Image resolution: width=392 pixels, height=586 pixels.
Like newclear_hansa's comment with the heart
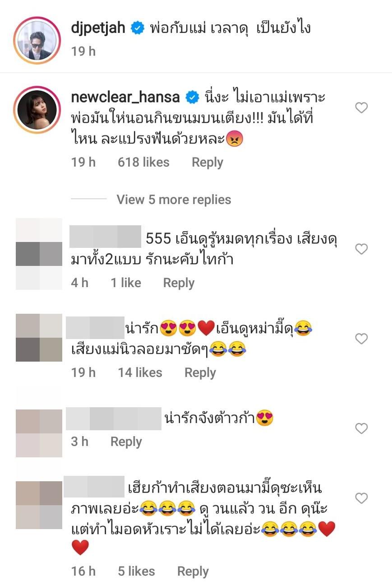tap(361, 107)
